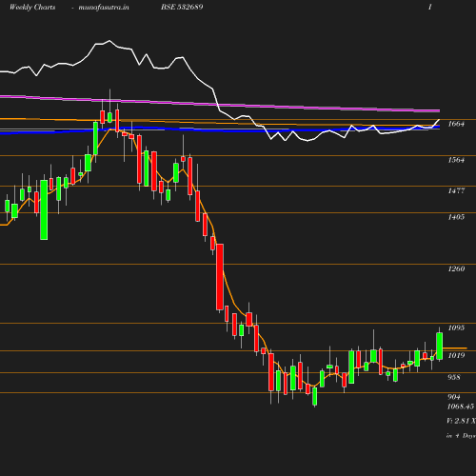Click the 1664 price axis label
Image resolution: width=476 pixels, height=476 pixels.
(x=456, y=124)
